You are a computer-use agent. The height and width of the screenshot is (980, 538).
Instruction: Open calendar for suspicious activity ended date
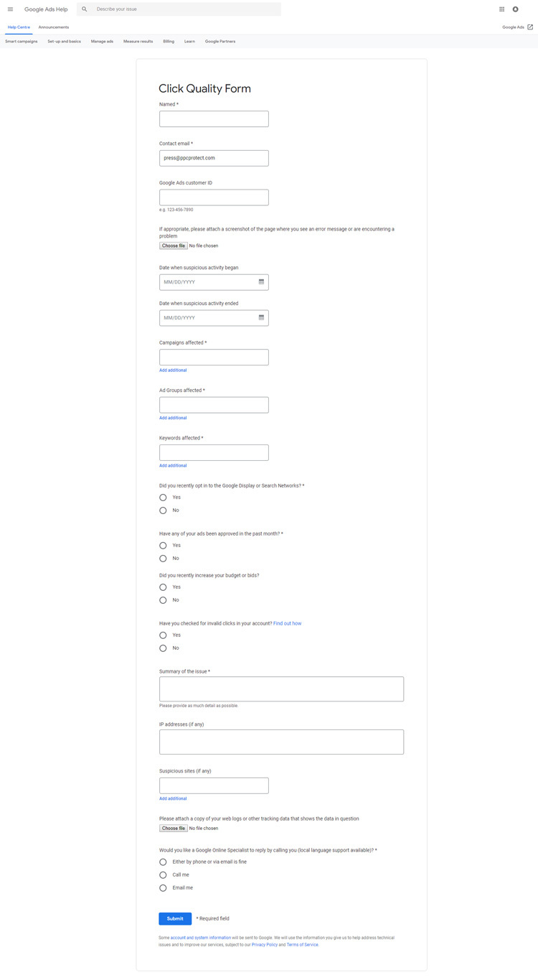pos(261,317)
